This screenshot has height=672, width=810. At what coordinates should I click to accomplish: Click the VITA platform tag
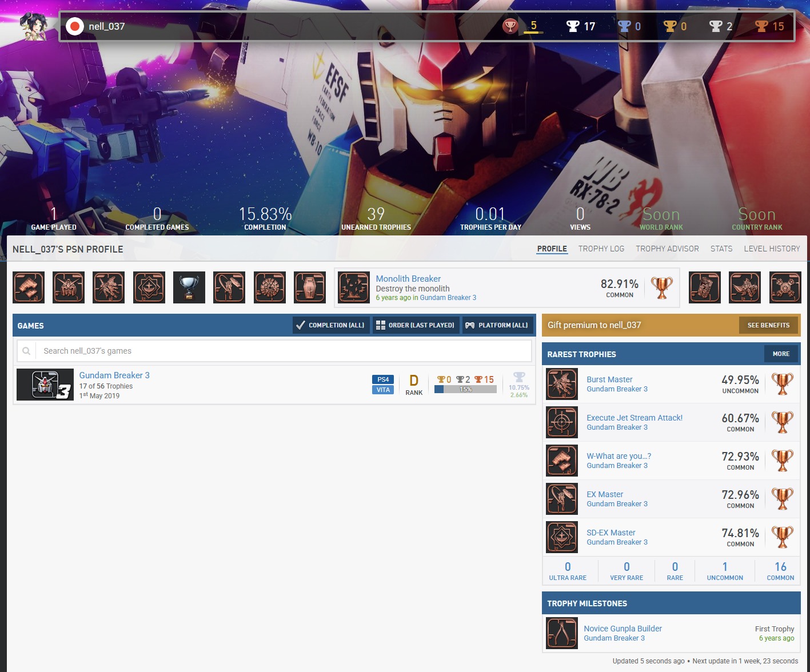pyautogui.click(x=383, y=390)
